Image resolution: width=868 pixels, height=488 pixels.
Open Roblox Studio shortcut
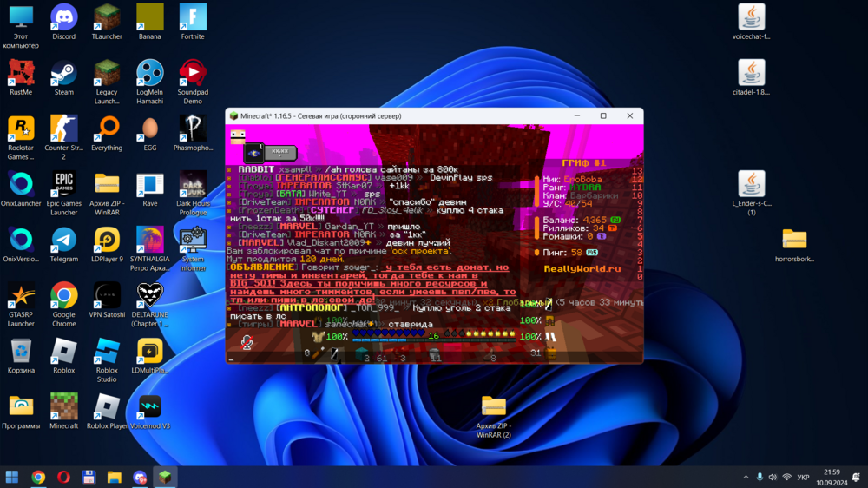click(107, 360)
